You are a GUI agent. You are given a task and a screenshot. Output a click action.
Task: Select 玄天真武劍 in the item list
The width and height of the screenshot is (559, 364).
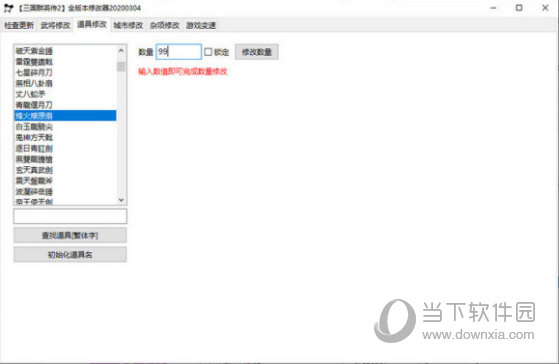click(65, 170)
